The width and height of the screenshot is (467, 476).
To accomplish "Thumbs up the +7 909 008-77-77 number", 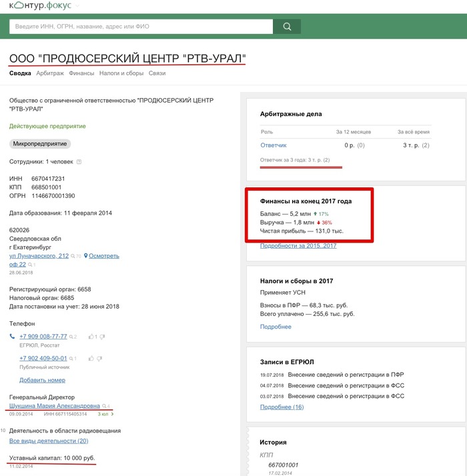I will 91,337.
